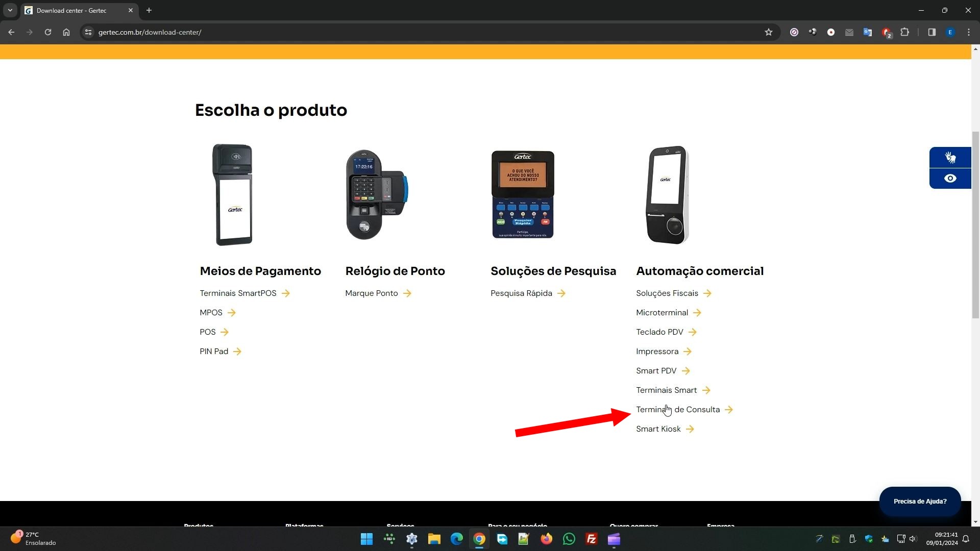Image resolution: width=980 pixels, height=551 pixels.
Task: Launch Microsoft Edge from taskbar
Action: (456, 539)
